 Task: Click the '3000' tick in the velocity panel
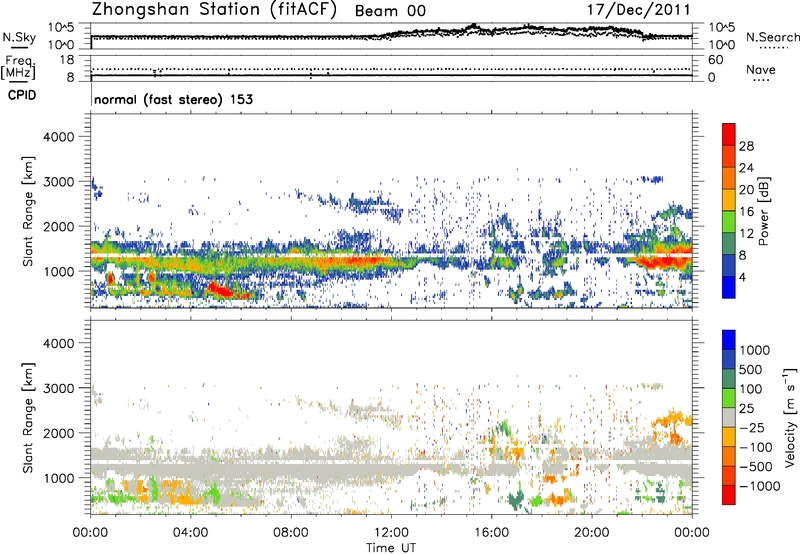tap(58, 388)
